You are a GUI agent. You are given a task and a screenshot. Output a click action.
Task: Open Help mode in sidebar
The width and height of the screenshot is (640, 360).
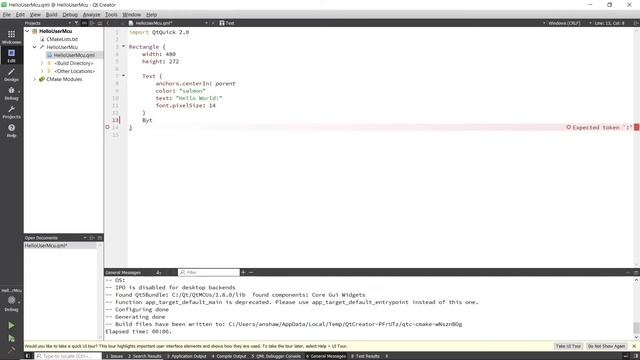[11, 131]
